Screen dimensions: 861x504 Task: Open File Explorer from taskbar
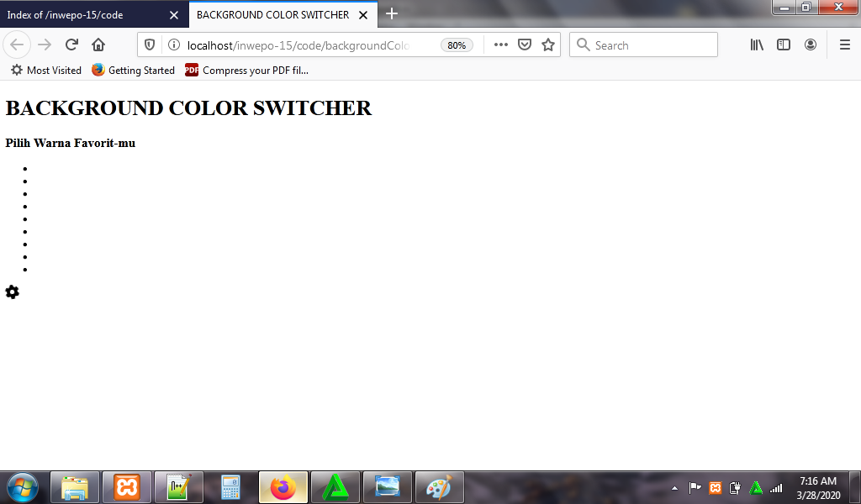coord(75,487)
